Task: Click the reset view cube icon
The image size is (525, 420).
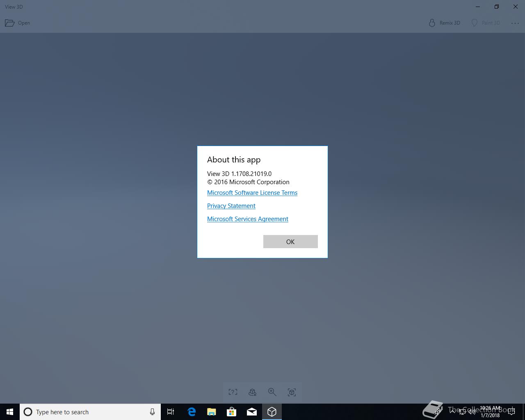Action: pyautogui.click(x=292, y=393)
